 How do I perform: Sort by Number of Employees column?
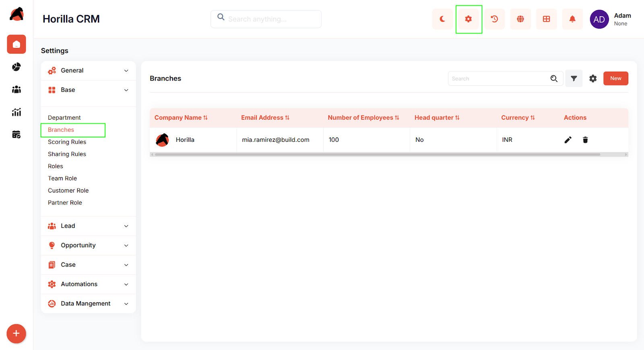pyautogui.click(x=363, y=118)
